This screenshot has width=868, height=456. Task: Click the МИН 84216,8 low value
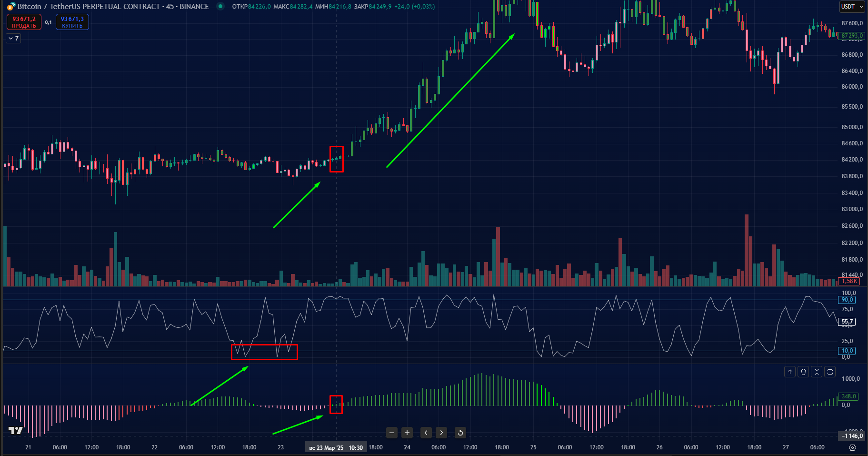(333, 7)
